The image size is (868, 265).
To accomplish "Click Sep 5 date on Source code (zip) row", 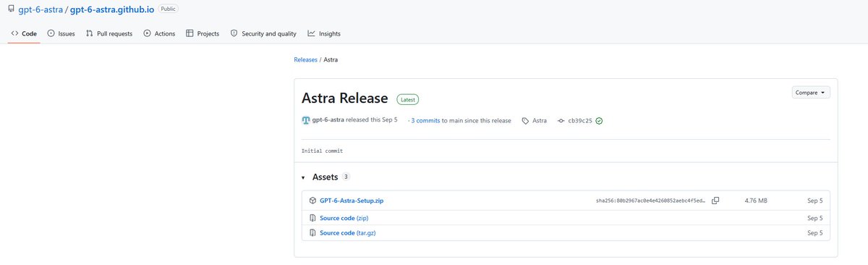I will (x=814, y=218).
